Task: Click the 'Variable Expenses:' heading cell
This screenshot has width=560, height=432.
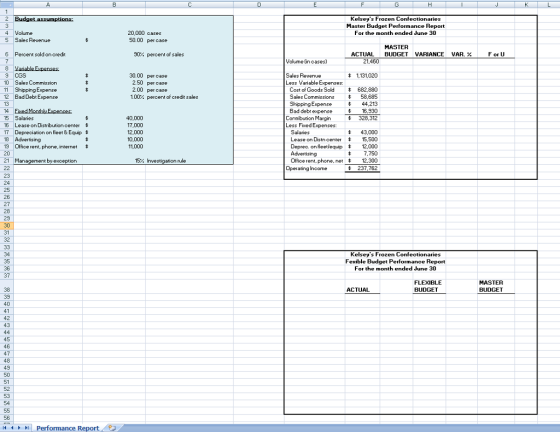Action: 37,68
